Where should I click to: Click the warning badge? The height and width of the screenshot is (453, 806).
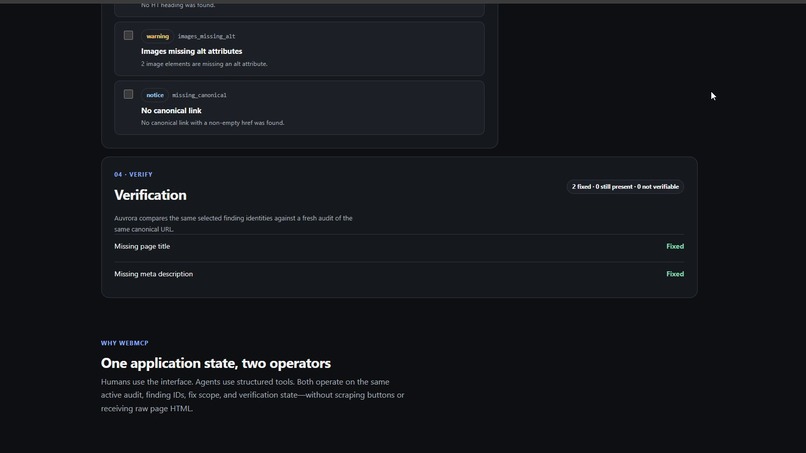pos(157,36)
